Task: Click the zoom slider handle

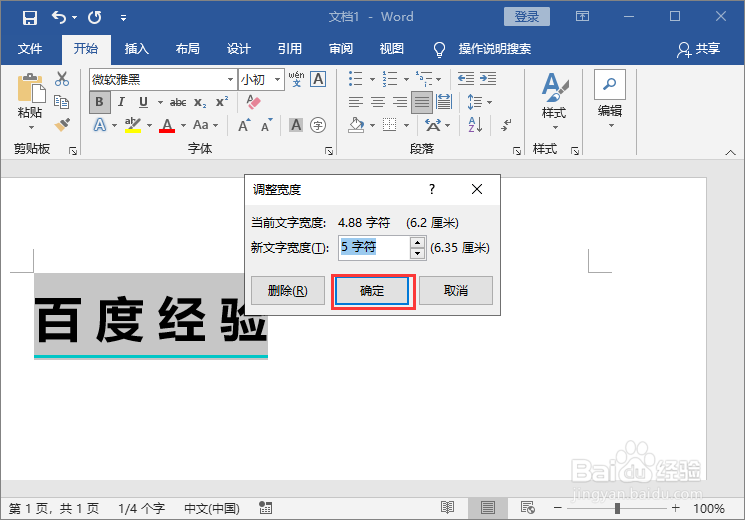Action: (x=617, y=508)
